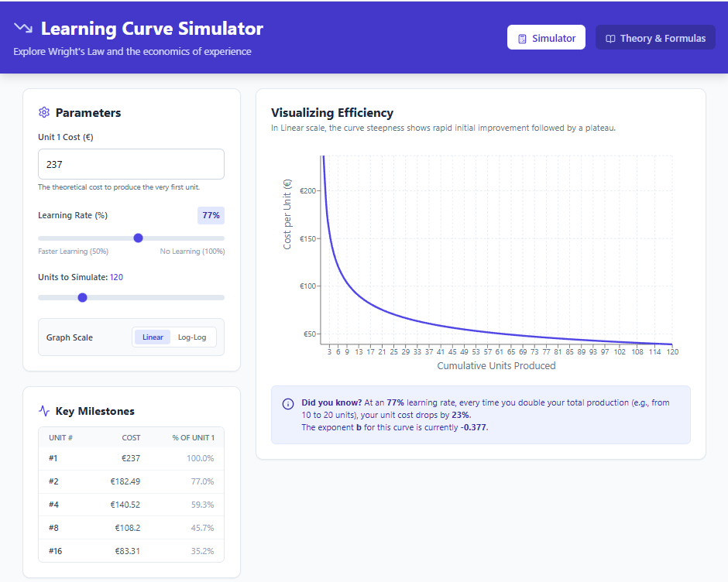728x582 pixels.
Task: Click the Visualizing Efficiency heading
Action: pos(332,113)
